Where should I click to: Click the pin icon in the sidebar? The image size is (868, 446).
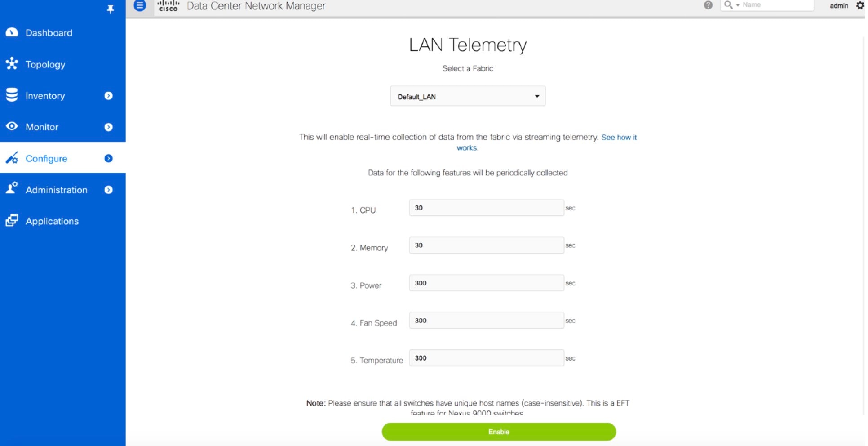tap(110, 9)
